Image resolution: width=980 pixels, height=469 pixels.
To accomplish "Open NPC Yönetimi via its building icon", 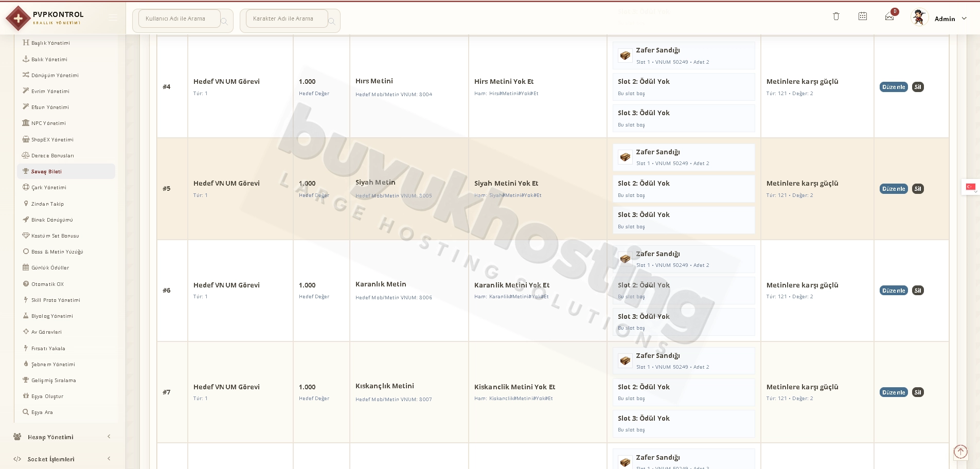I will [26, 123].
